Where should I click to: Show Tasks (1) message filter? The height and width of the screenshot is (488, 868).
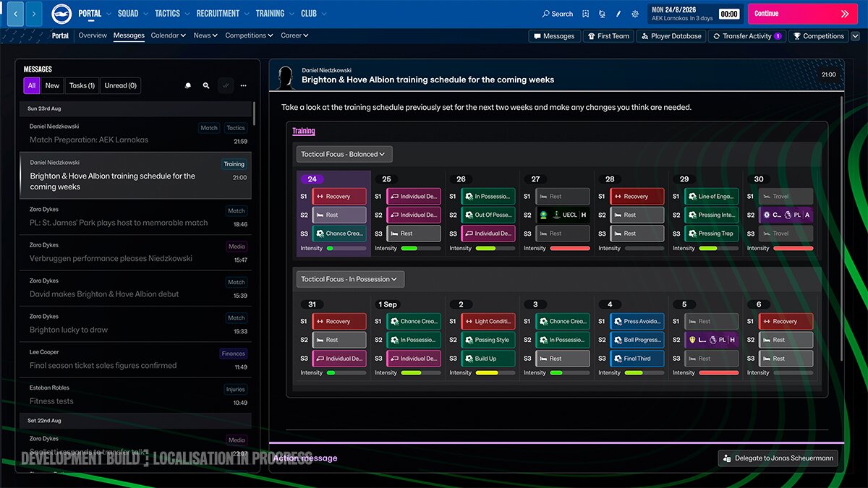(82, 85)
